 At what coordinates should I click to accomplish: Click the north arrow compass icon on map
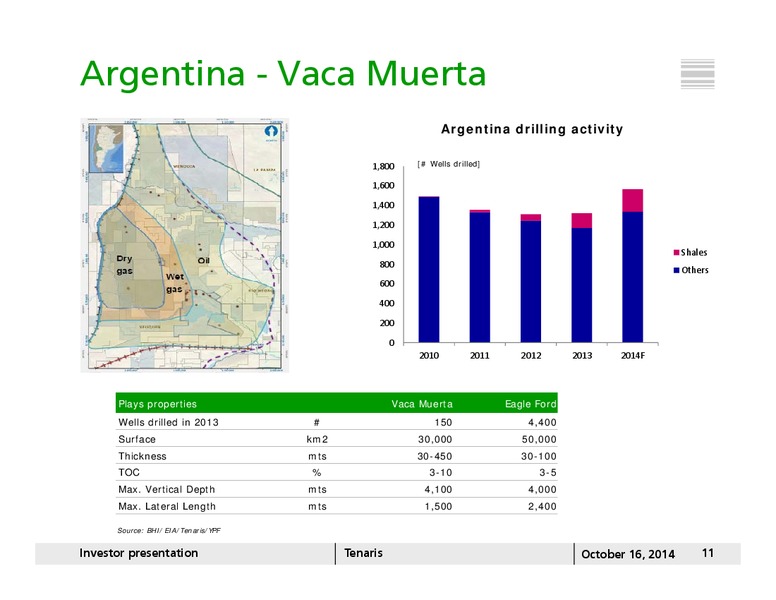[271, 132]
